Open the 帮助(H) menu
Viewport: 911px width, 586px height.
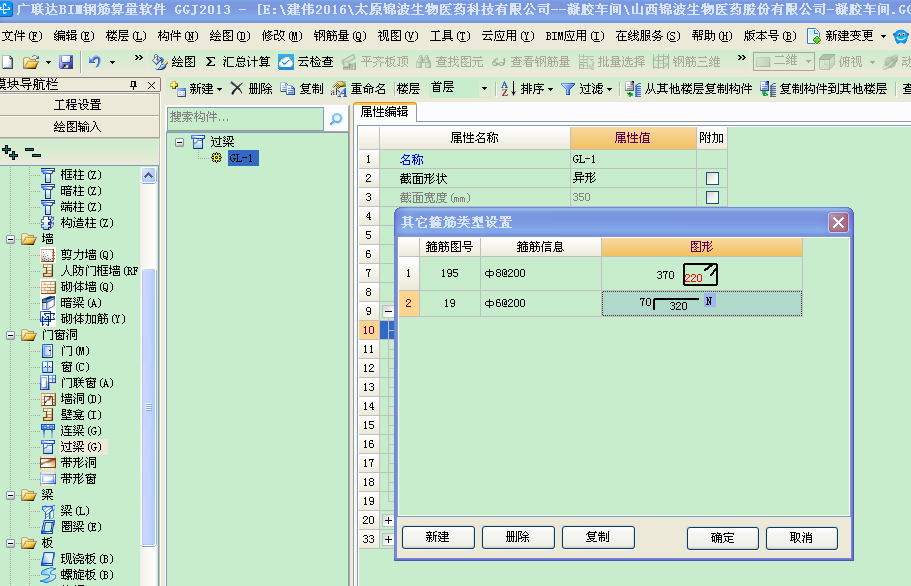tap(712, 36)
